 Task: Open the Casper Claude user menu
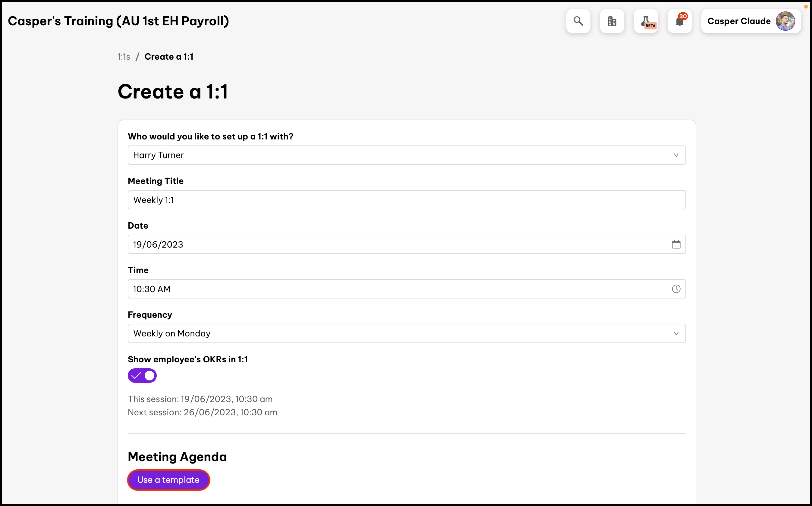[x=739, y=21]
